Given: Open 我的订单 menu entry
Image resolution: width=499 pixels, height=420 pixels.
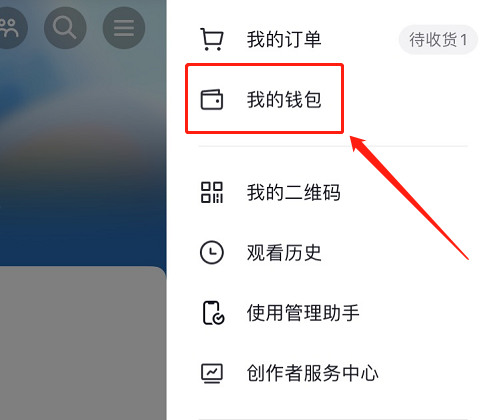Looking at the screenshot, I should pyautogui.click(x=333, y=39).
